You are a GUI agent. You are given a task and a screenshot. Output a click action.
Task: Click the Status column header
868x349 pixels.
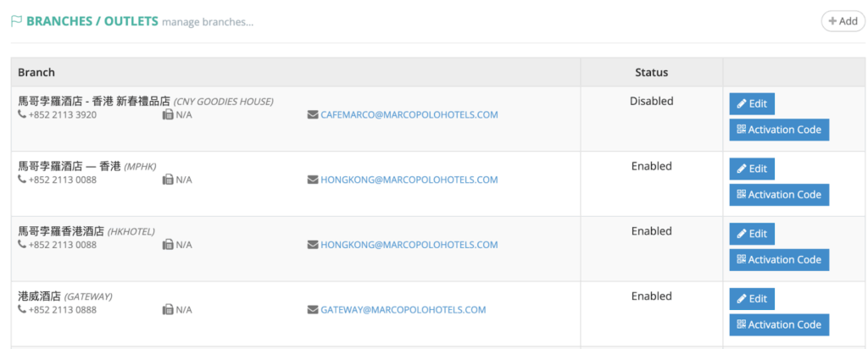(651, 72)
